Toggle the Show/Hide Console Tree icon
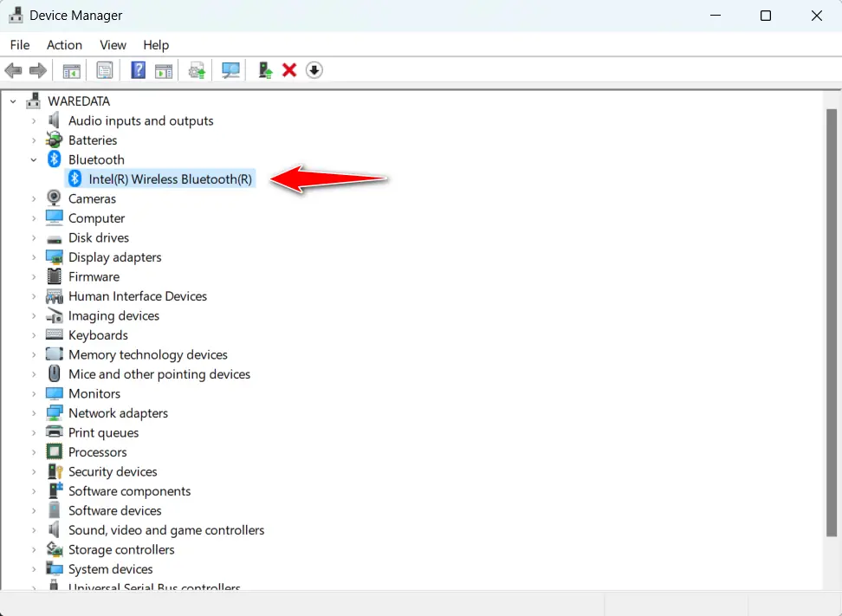Viewport: 842px width, 616px height. click(72, 70)
